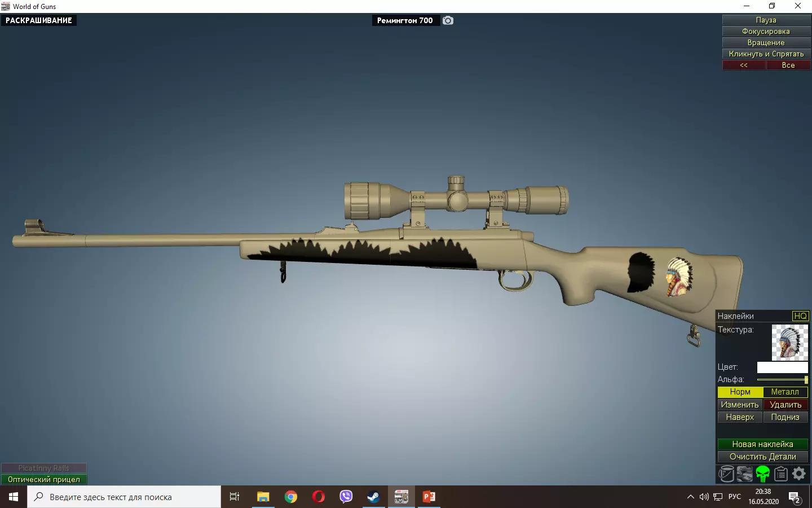
Task: Click Удалить to delete the sticker
Action: [x=785, y=405]
